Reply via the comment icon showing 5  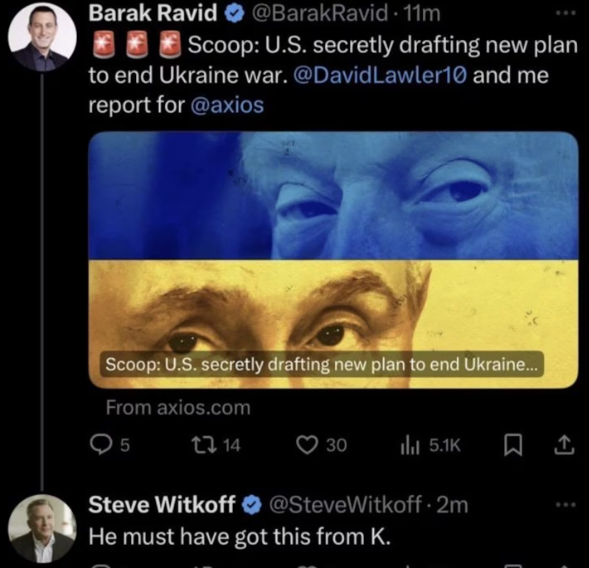pyautogui.click(x=110, y=445)
